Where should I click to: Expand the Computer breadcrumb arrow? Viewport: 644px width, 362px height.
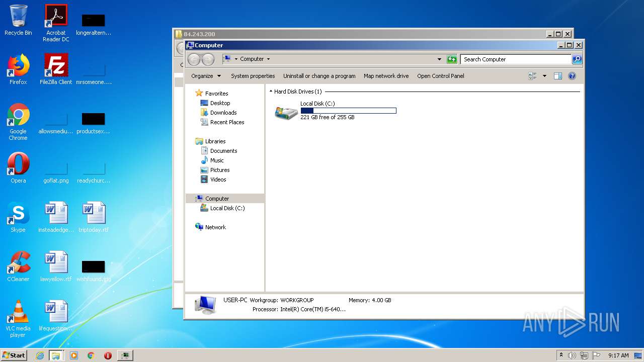(268, 59)
